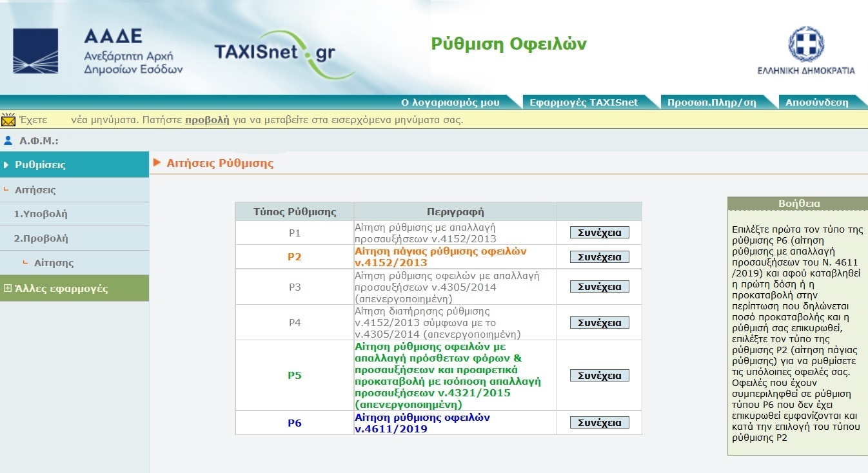Switch to the Εφαρμογές TAXISnet tab
This screenshot has height=473, width=868.
(582, 102)
